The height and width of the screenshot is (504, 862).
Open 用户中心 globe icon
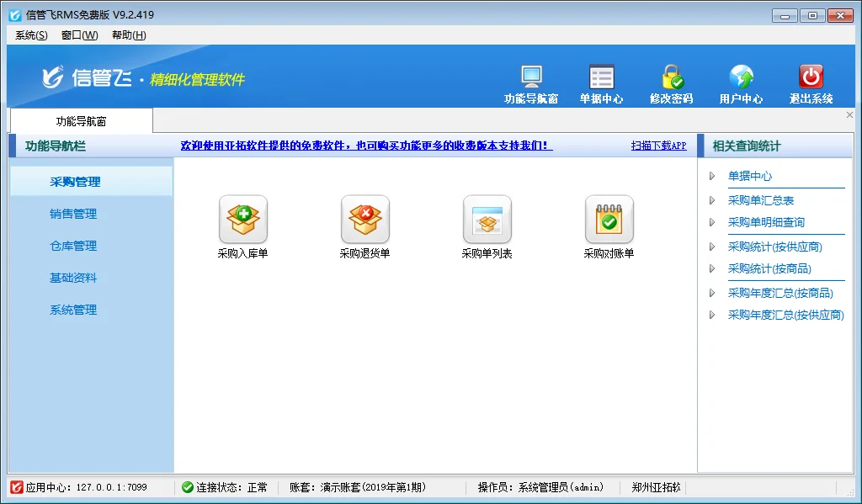[x=741, y=77]
